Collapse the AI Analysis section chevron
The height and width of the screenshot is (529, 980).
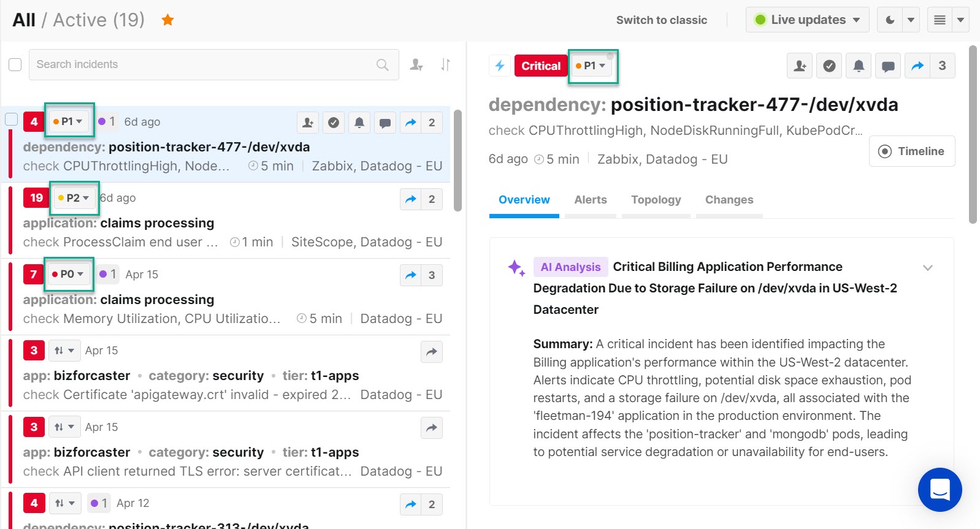tap(927, 267)
